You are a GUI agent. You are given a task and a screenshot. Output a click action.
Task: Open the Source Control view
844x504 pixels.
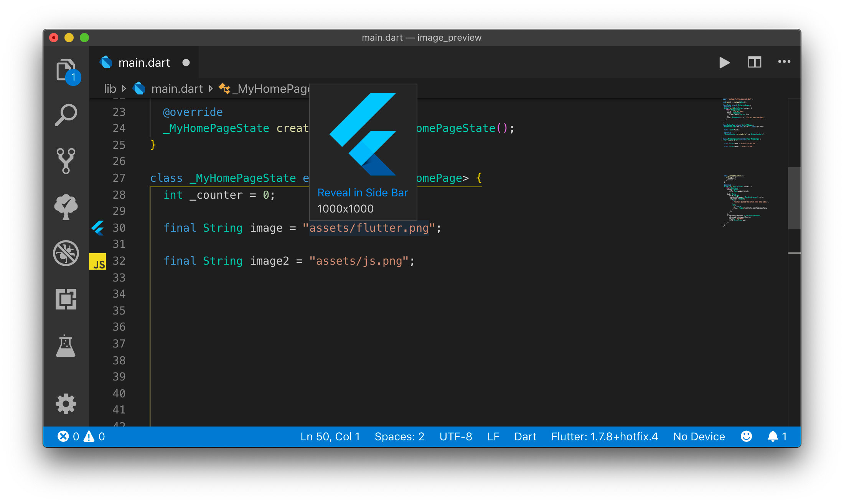click(x=66, y=161)
